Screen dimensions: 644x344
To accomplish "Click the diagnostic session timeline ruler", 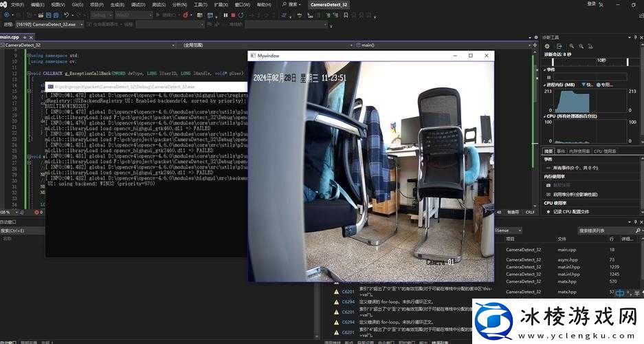I will [x=590, y=62].
